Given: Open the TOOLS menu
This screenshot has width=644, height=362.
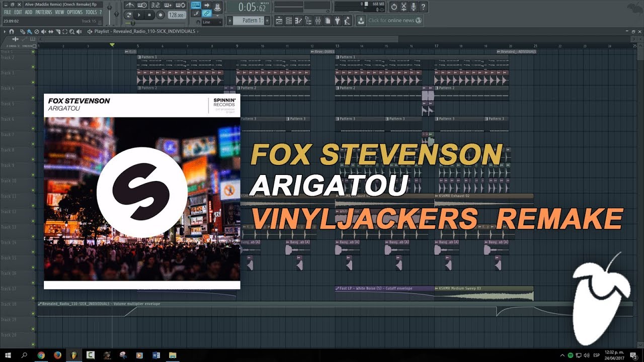Looking at the screenshot, I should coord(91,12).
